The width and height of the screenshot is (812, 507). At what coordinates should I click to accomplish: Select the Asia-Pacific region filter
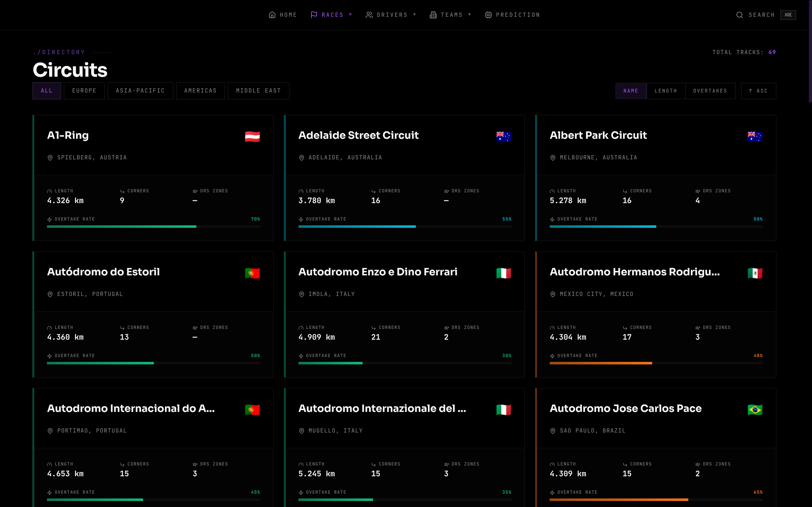(x=140, y=91)
